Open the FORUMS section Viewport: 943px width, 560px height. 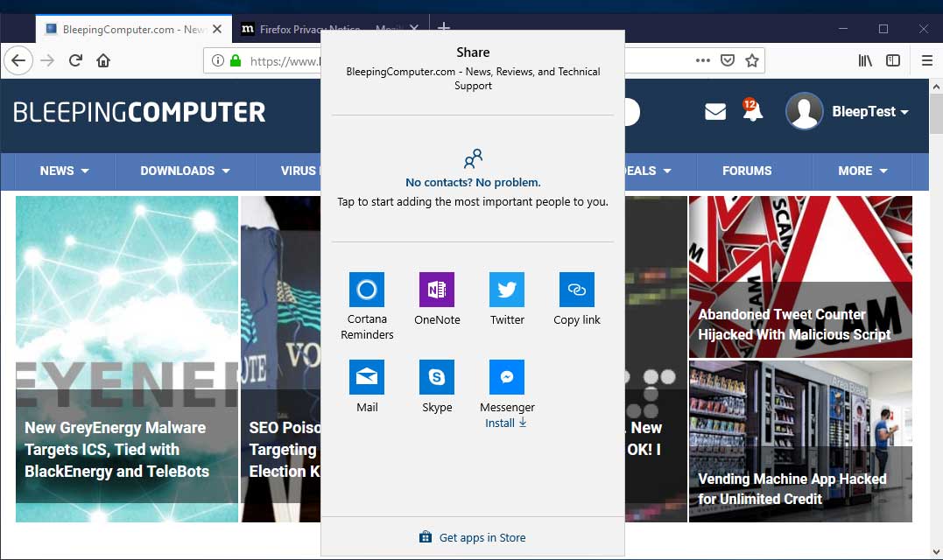(x=747, y=171)
